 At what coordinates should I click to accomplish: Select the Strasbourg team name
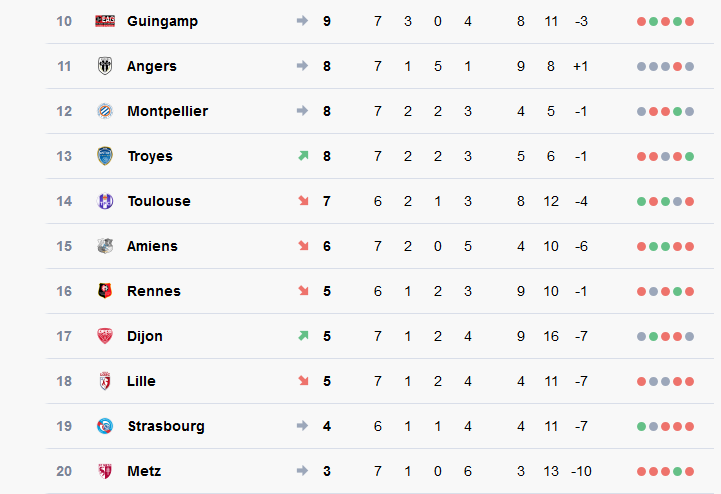(x=166, y=426)
